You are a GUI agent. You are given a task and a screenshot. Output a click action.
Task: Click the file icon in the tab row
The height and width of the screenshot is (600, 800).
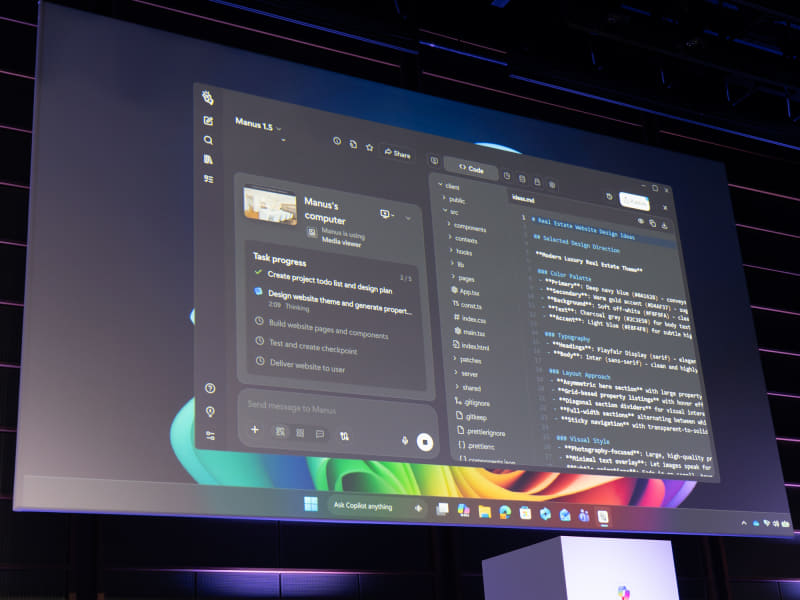(537, 182)
